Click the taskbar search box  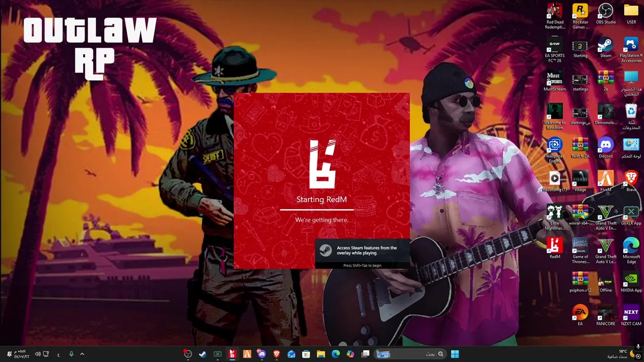point(410,354)
